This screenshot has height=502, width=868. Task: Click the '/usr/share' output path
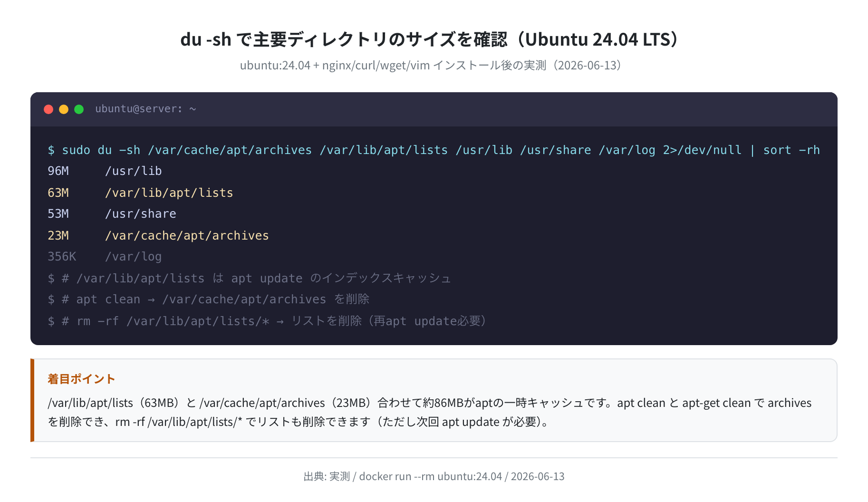tap(140, 214)
